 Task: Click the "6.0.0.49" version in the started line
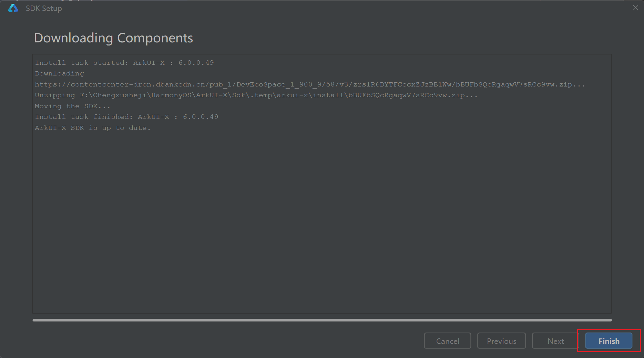(x=196, y=63)
